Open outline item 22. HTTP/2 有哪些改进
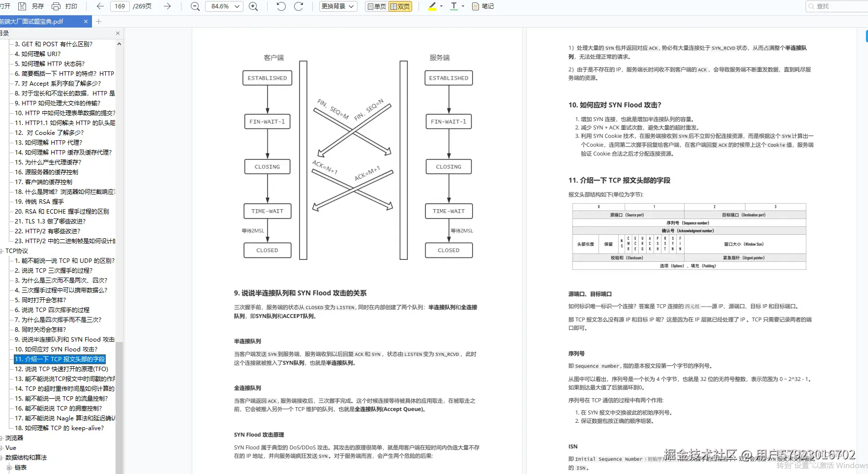 [x=47, y=231]
